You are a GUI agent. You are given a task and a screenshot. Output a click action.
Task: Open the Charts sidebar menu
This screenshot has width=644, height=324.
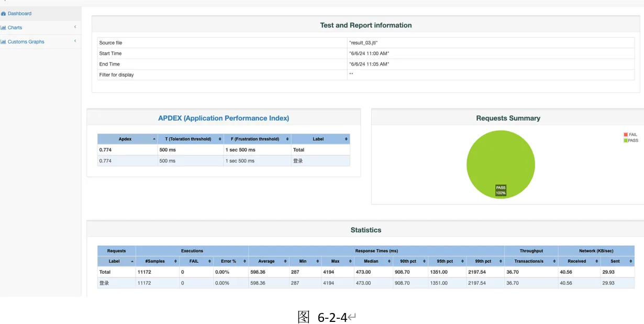[15, 28]
